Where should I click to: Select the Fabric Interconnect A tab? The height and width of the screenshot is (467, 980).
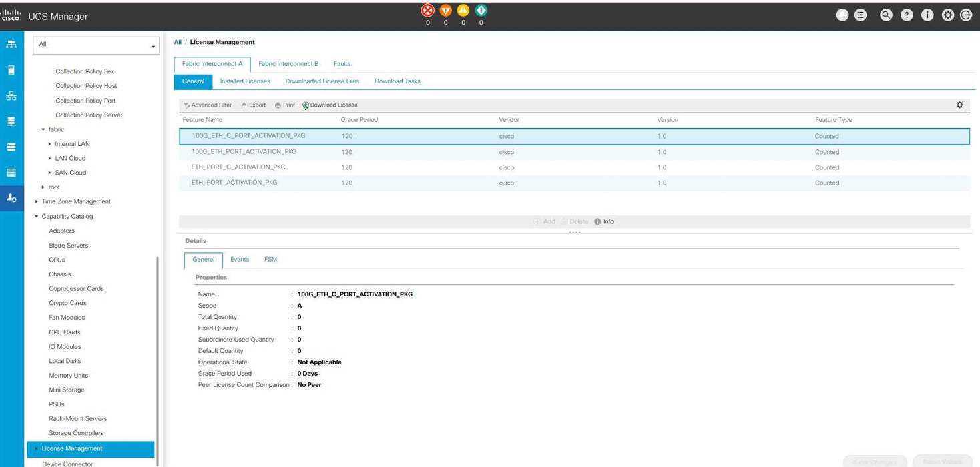point(212,64)
